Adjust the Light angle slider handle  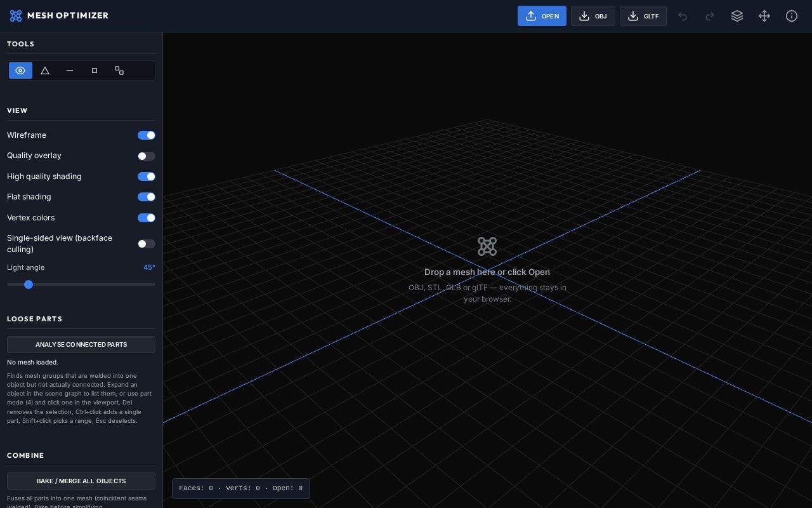[29, 284]
